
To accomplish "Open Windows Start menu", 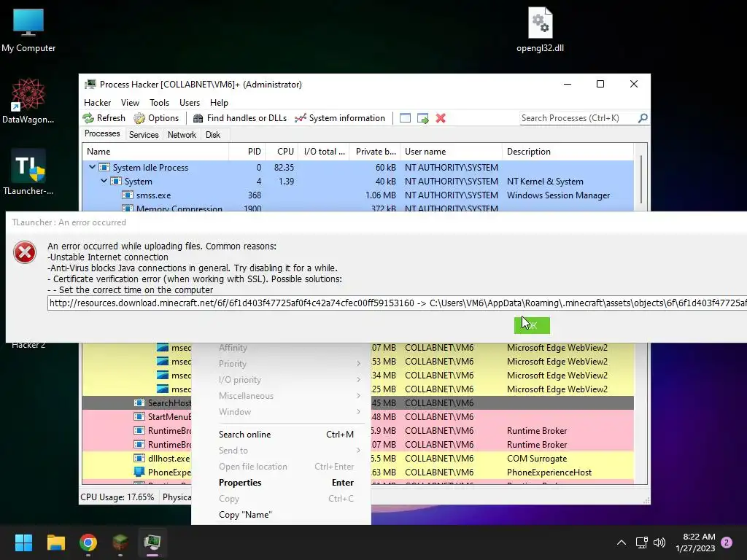I will (23, 542).
